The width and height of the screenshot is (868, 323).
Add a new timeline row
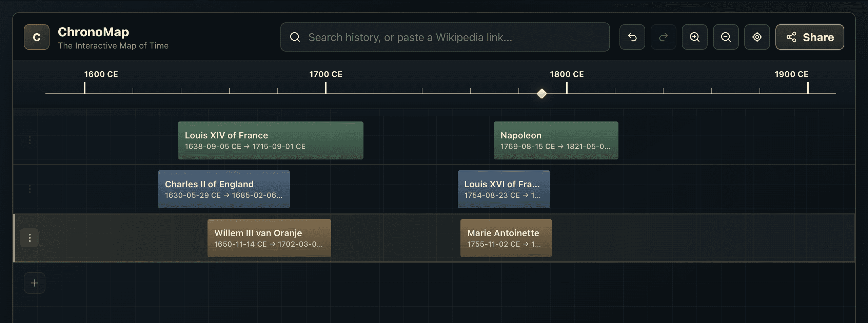click(35, 283)
